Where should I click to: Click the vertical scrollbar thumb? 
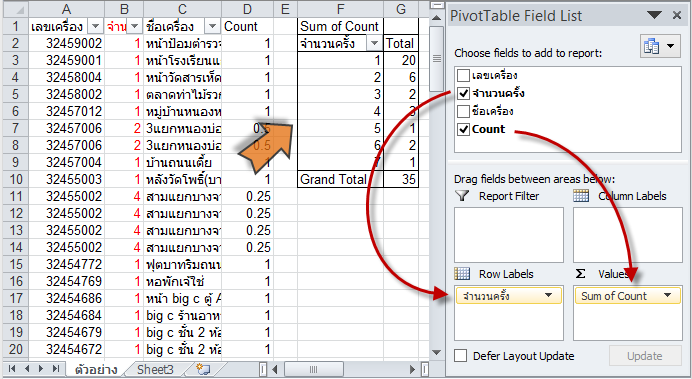pos(436,59)
